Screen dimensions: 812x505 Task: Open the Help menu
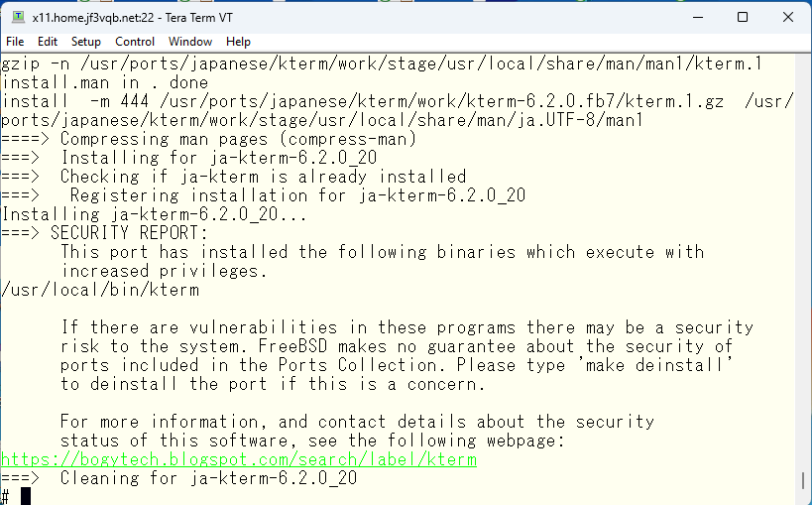click(238, 42)
